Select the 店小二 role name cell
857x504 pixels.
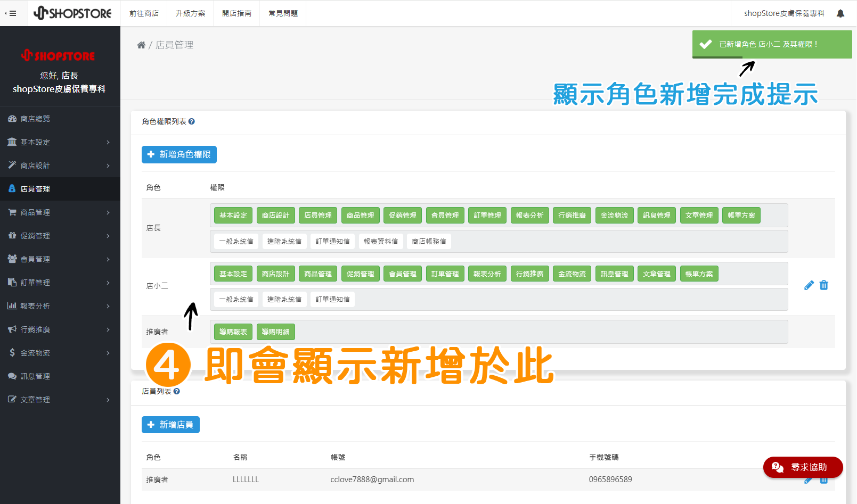tap(157, 286)
